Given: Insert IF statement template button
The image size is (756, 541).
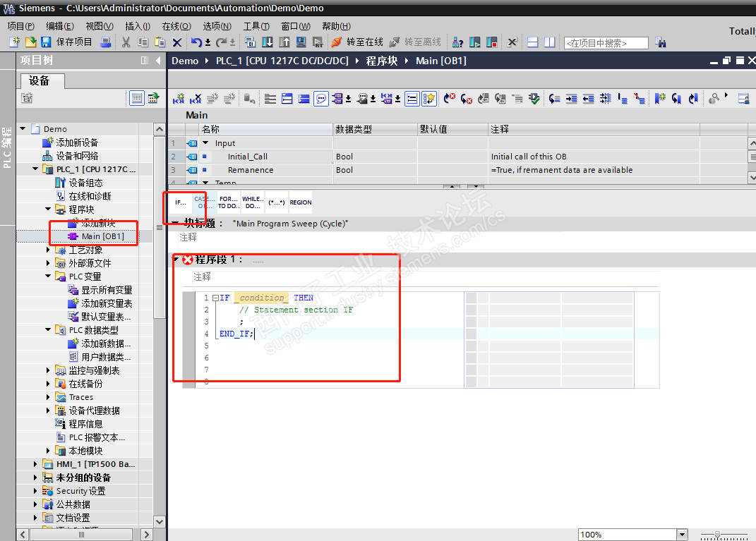Looking at the screenshot, I should point(180,202).
